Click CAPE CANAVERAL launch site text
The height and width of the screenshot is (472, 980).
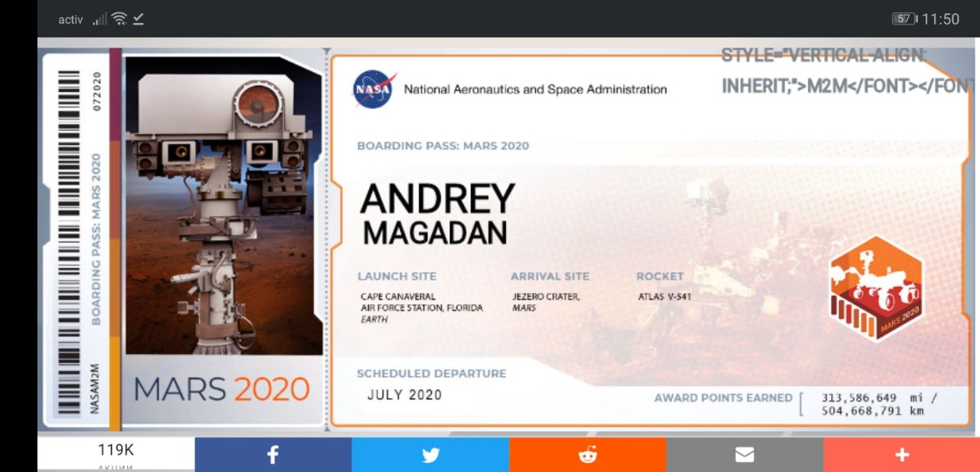(398, 297)
